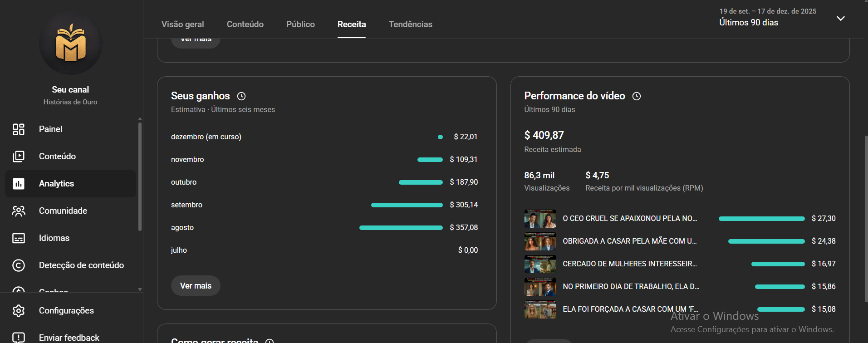Click the Enviar feedback icon
The image size is (868, 343).
coord(19,338)
